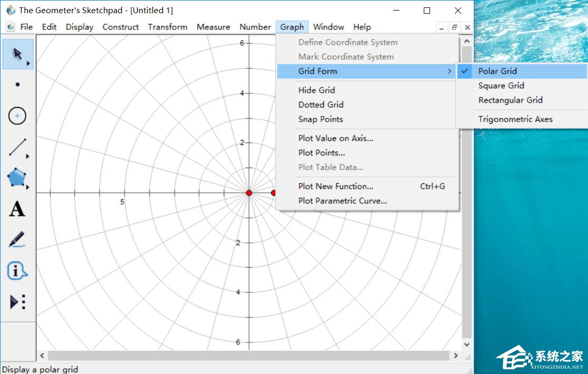Switch grid form to Square Grid
588x374 pixels.
point(501,85)
